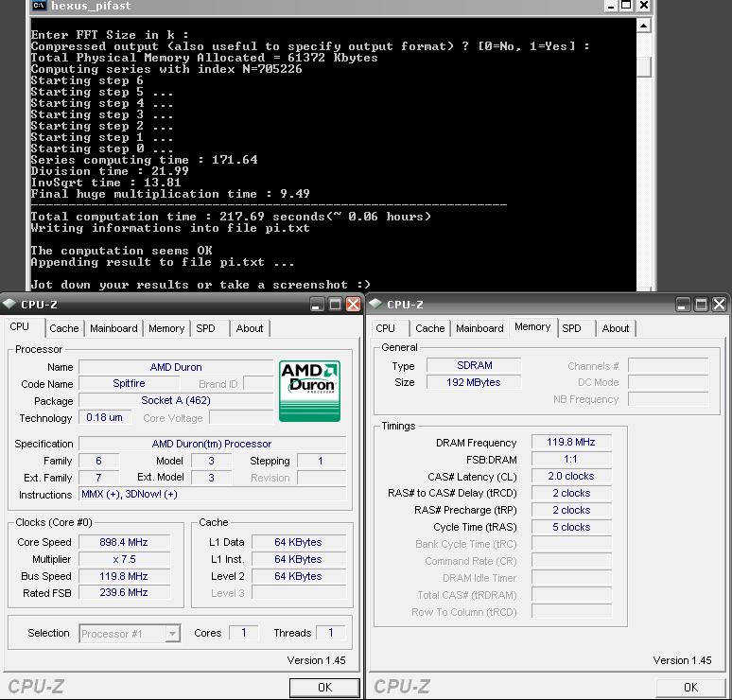732x700 pixels.
Task: Open About tab in right CPU-Z window
Action: coord(616,328)
